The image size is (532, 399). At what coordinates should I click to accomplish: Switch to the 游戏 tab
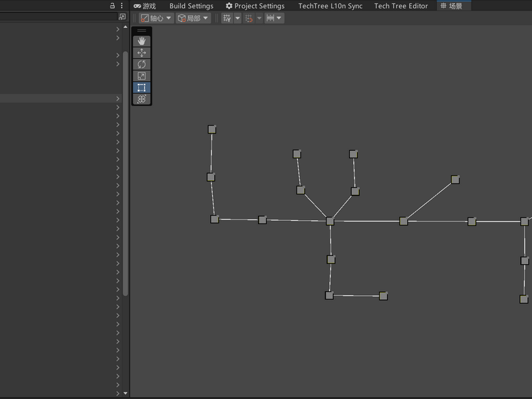point(144,6)
